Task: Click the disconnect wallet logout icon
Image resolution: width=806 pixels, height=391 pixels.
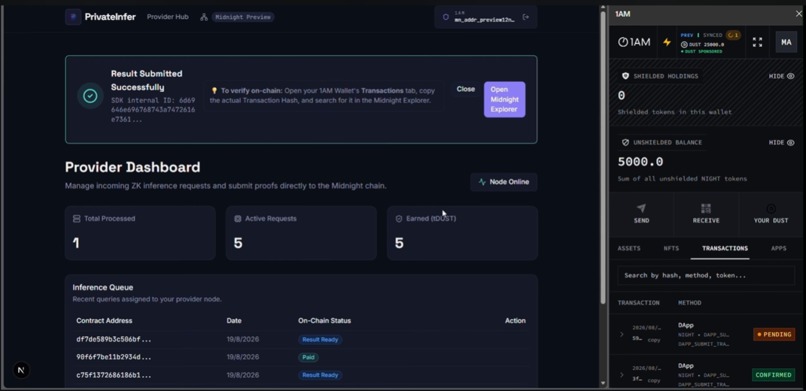Action: (x=525, y=17)
